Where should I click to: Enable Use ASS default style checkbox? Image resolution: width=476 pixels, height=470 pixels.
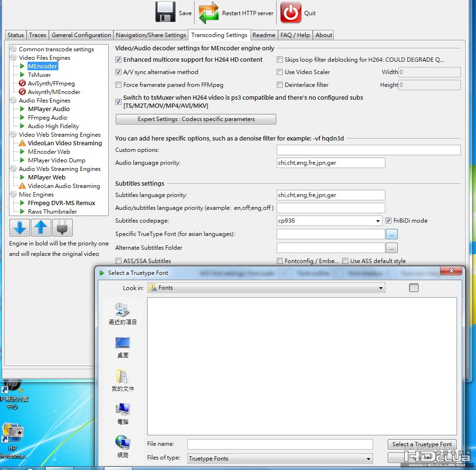345,261
